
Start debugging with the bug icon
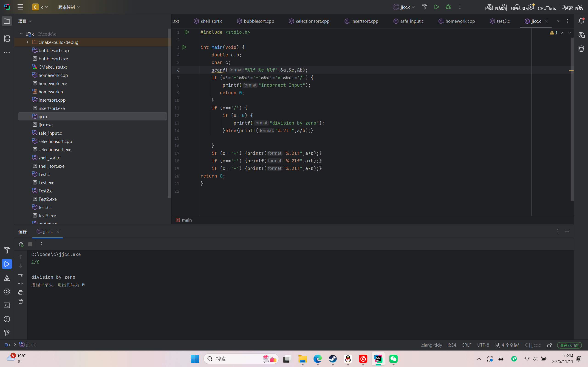pyautogui.click(x=448, y=7)
